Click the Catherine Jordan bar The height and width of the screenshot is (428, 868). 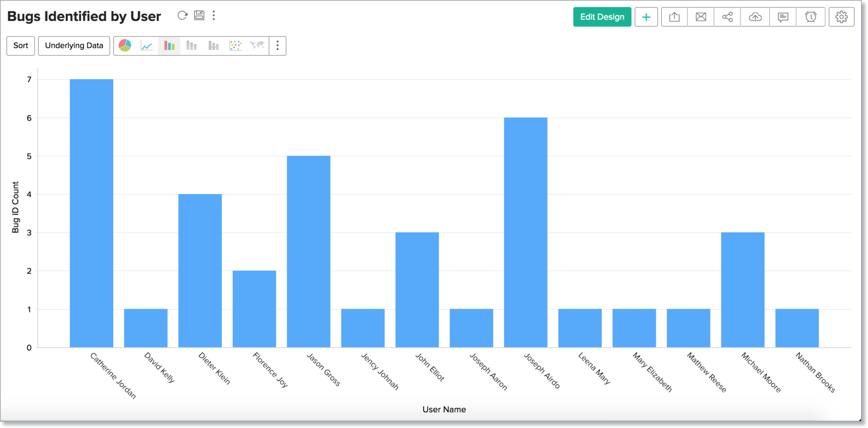tap(92, 213)
